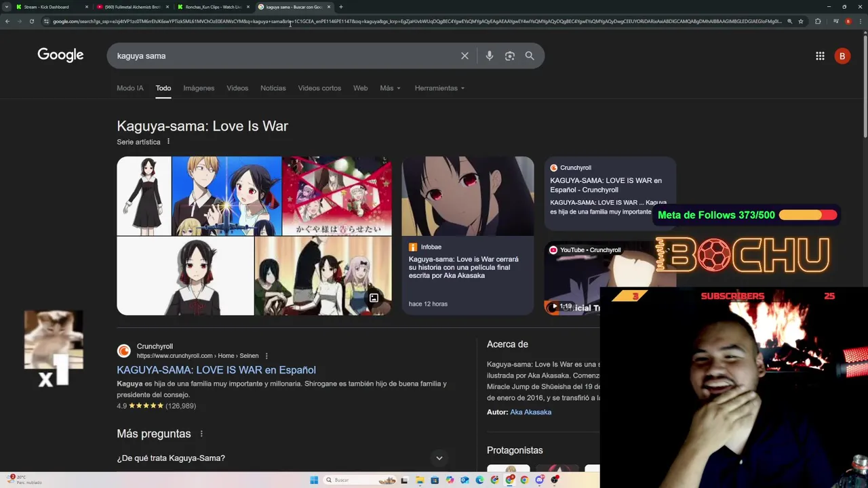868x488 pixels.
Task: Go to the Google logo homepage
Action: 60,55
